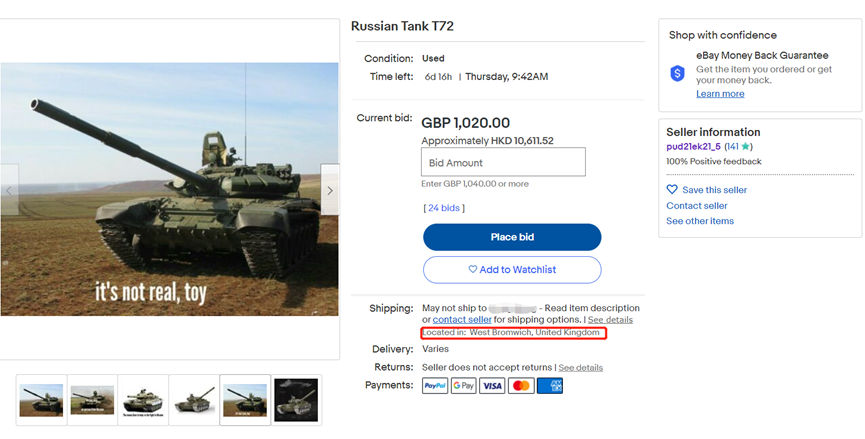Click the American Express icon

click(x=550, y=385)
